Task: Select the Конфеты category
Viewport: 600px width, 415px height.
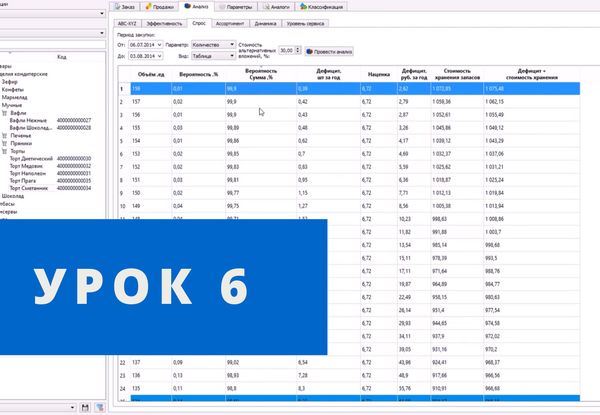Action: click(13, 90)
